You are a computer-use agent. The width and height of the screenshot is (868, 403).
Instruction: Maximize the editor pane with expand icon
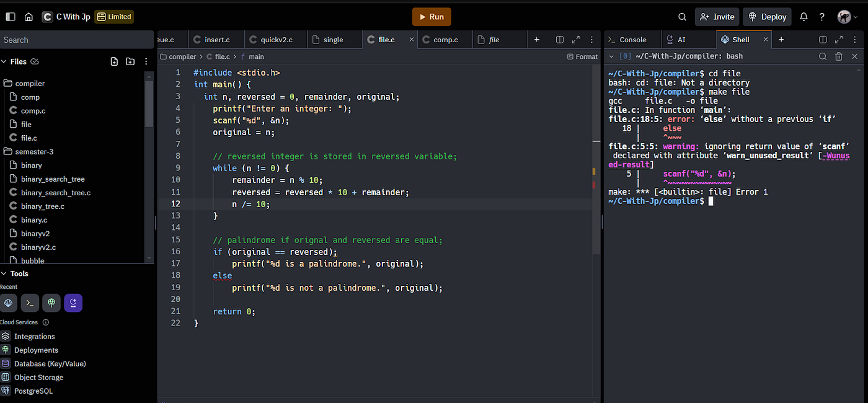[575, 40]
